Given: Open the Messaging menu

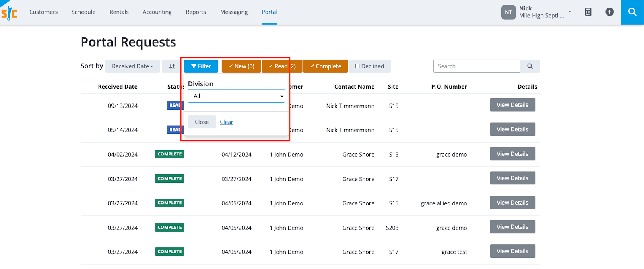Looking at the screenshot, I should point(234,12).
